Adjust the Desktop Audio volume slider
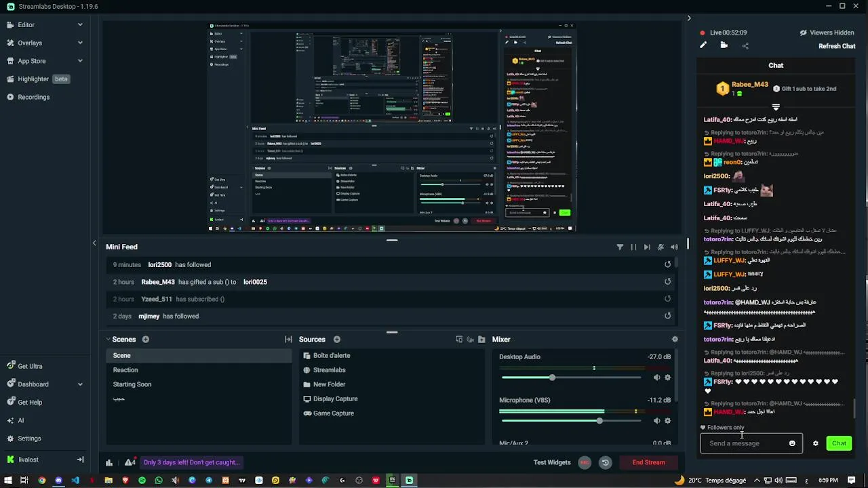The height and width of the screenshot is (488, 868). pyautogui.click(x=571, y=378)
